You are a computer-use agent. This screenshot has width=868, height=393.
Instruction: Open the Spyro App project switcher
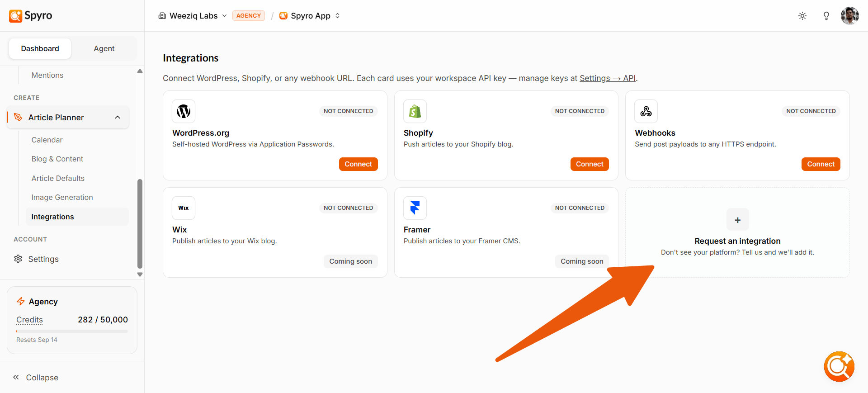coord(310,16)
